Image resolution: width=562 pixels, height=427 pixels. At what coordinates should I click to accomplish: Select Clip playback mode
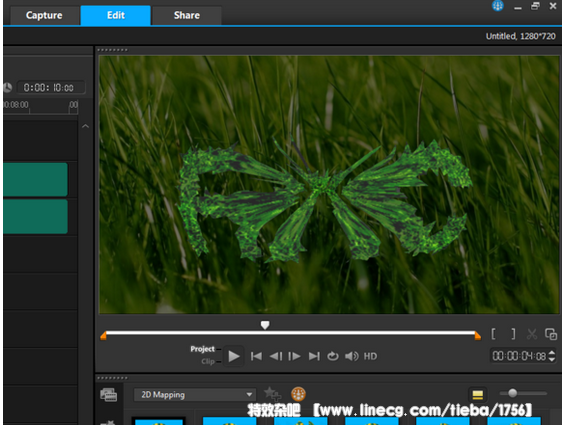pyautogui.click(x=208, y=361)
